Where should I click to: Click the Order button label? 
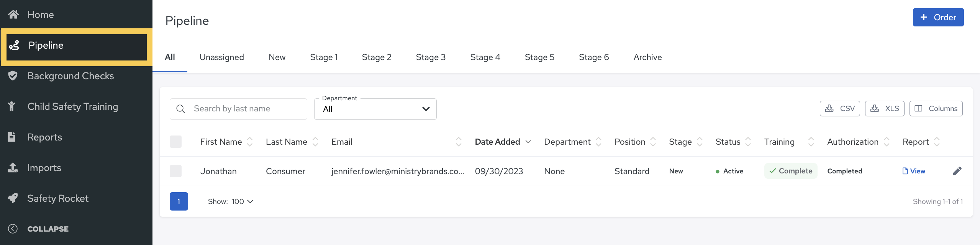[x=945, y=17]
